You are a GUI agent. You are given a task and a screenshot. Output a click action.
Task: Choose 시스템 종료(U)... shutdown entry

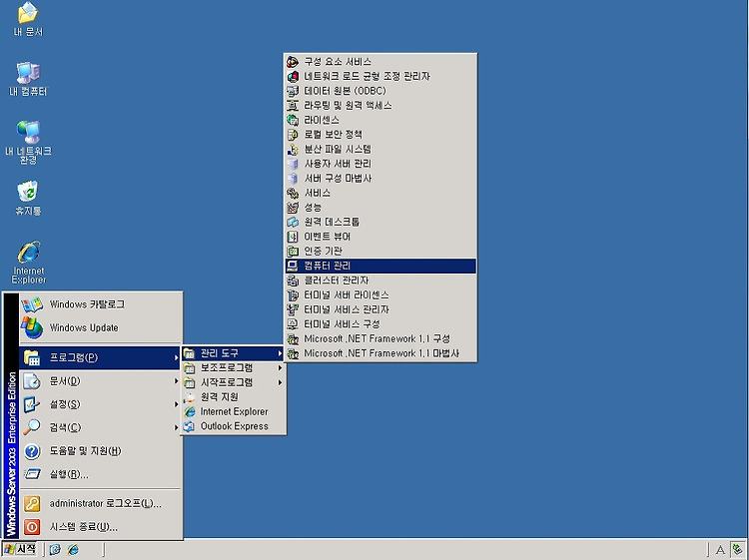[x=101, y=527]
